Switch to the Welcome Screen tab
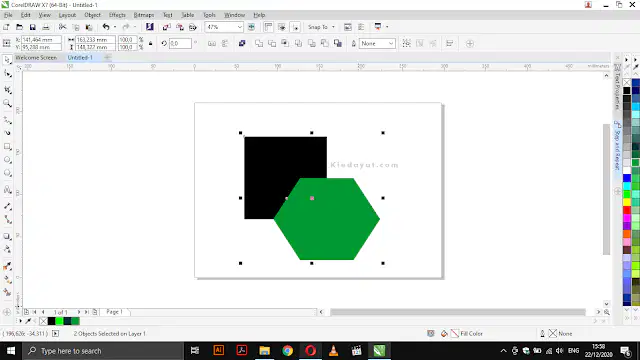 pyautogui.click(x=36, y=58)
